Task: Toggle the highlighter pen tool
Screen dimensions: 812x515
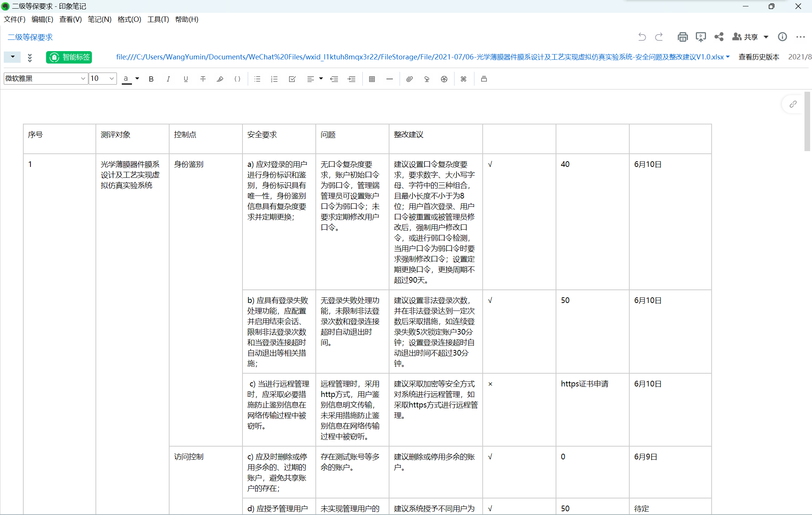Action: pyautogui.click(x=220, y=79)
